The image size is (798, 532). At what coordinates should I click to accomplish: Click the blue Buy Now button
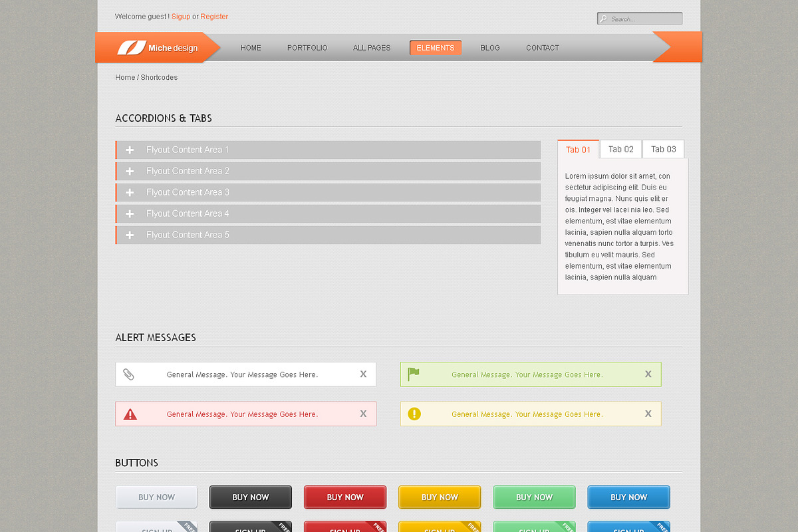[628, 497]
